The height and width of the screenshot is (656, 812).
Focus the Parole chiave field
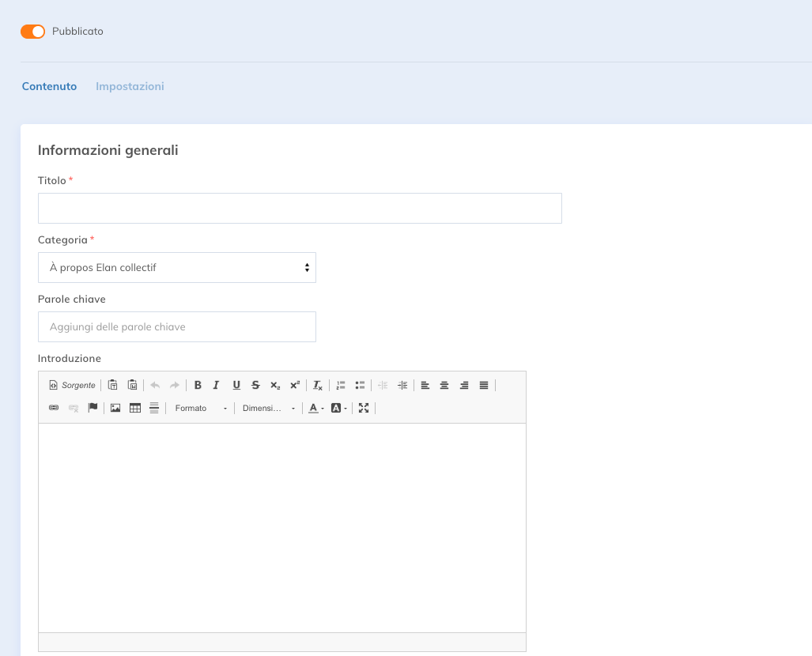click(177, 326)
